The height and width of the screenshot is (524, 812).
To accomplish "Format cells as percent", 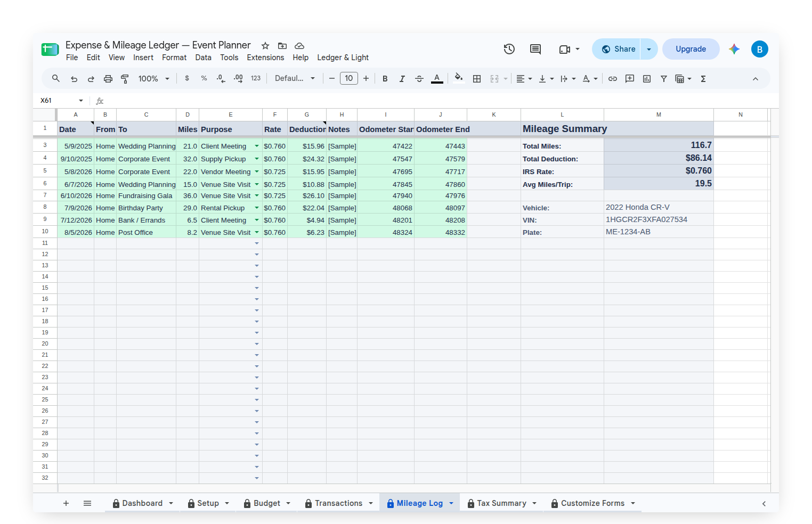I will [204, 78].
